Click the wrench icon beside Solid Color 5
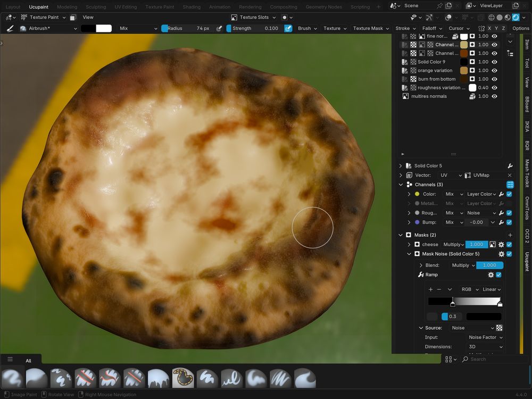This screenshot has width=532, height=399. 510,166
